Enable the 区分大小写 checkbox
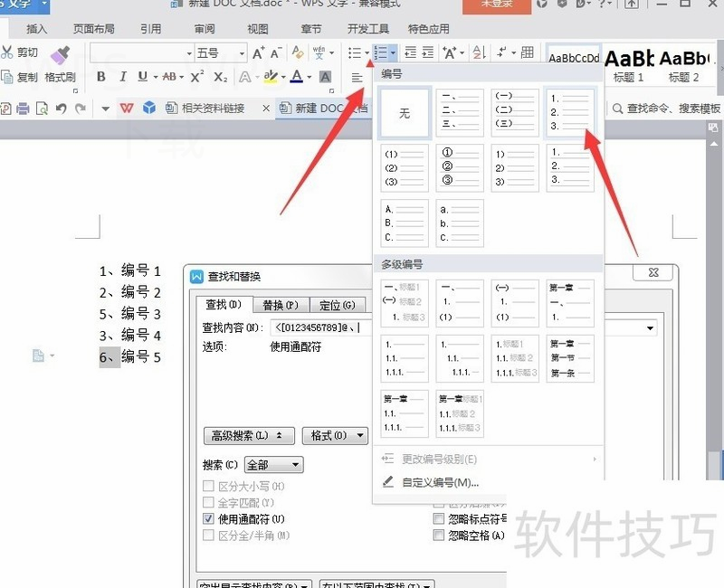The height and width of the screenshot is (588, 724). click(207, 488)
